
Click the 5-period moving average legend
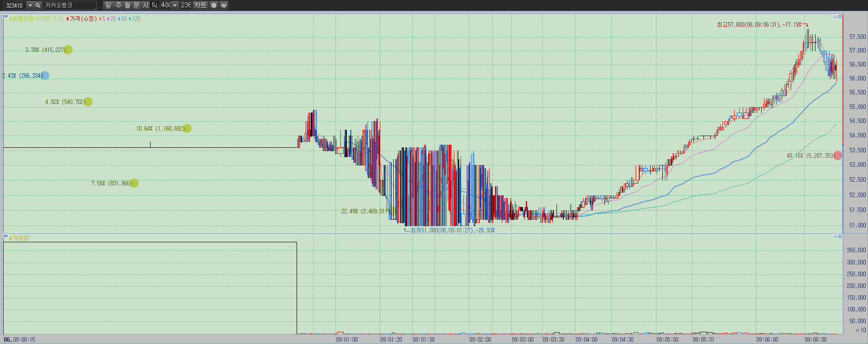coord(103,19)
